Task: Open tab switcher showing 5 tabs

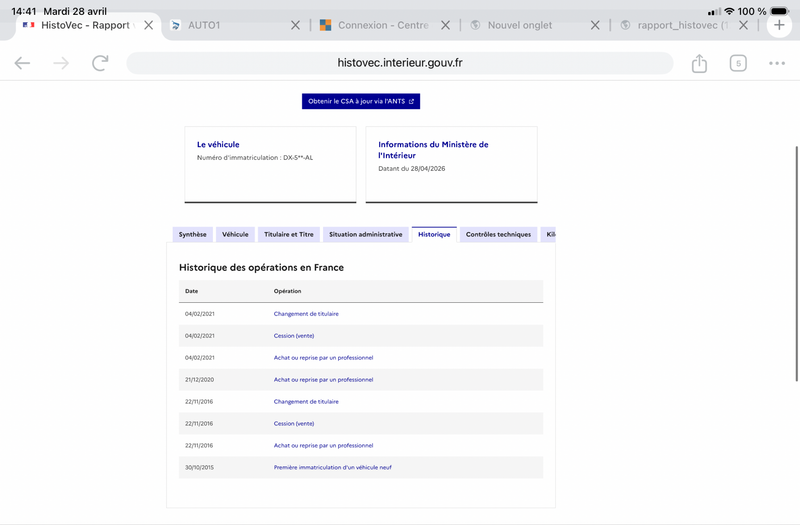Action: [738, 63]
